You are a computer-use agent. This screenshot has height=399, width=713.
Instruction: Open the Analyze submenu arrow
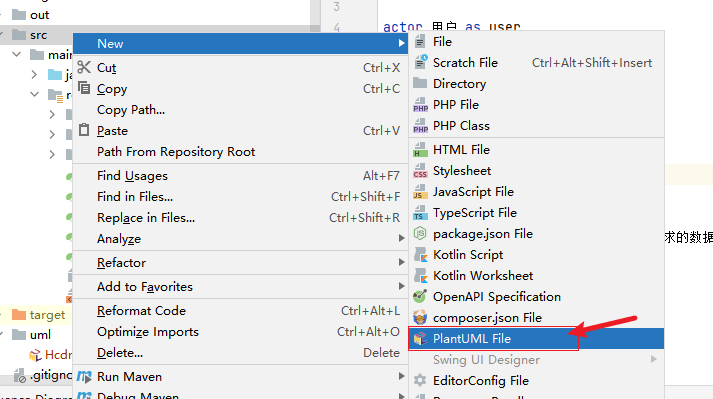(x=401, y=238)
